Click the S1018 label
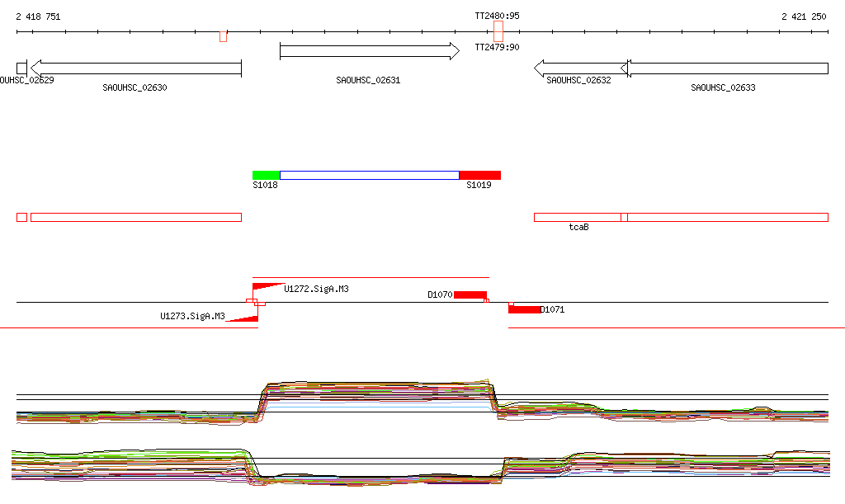Image resolution: width=845 pixels, height=504 pixels. (265, 186)
